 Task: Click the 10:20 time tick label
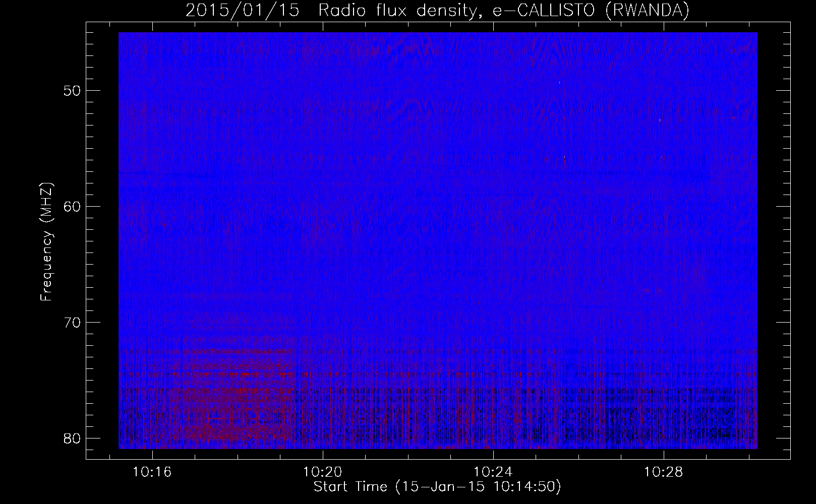tap(322, 472)
